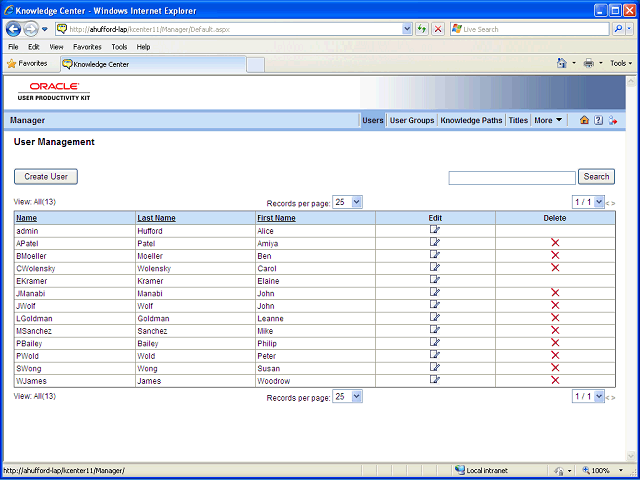Open the Favorites menu

pyautogui.click(x=87, y=47)
